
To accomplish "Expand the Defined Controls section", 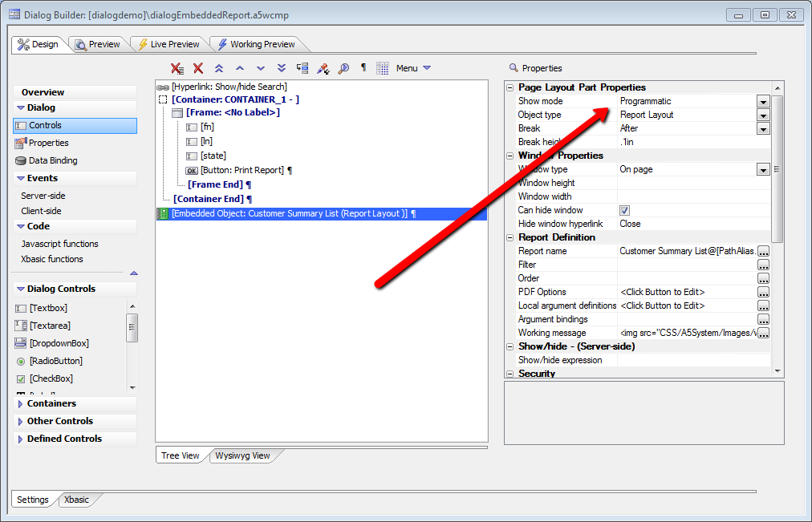I will 20,439.
